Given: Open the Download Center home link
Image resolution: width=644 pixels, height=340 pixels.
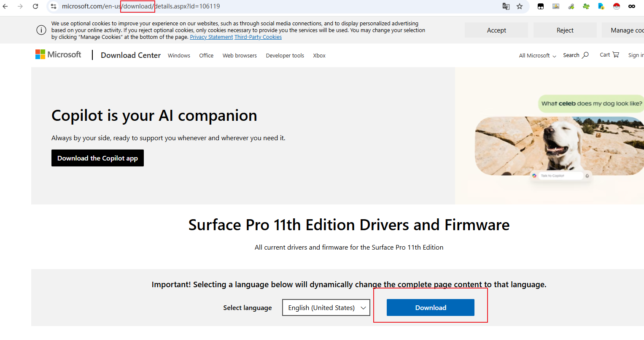Looking at the screenshot, I should (131, 55).
